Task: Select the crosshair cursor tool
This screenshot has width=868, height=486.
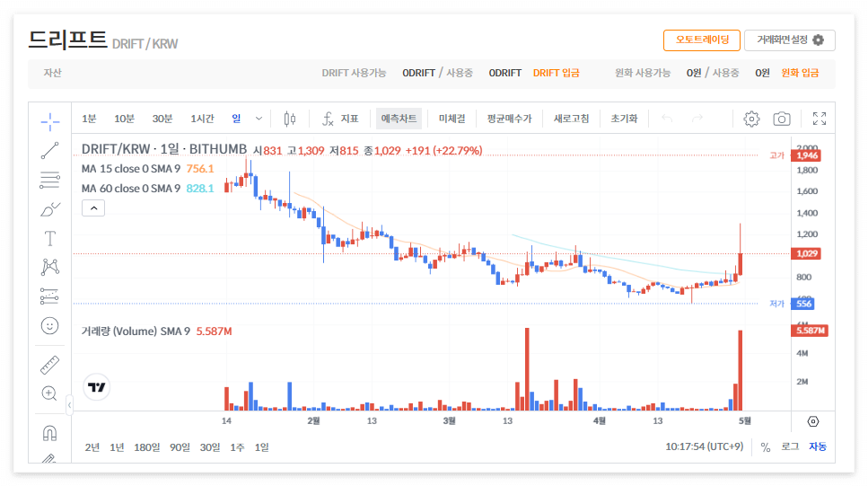Action: [50, 121]
